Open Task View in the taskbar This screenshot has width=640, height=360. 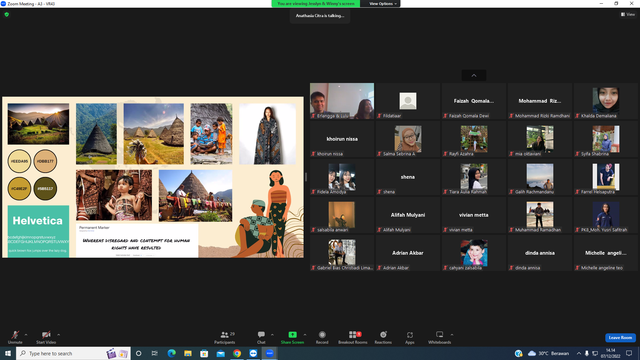[x=155, y=353]
